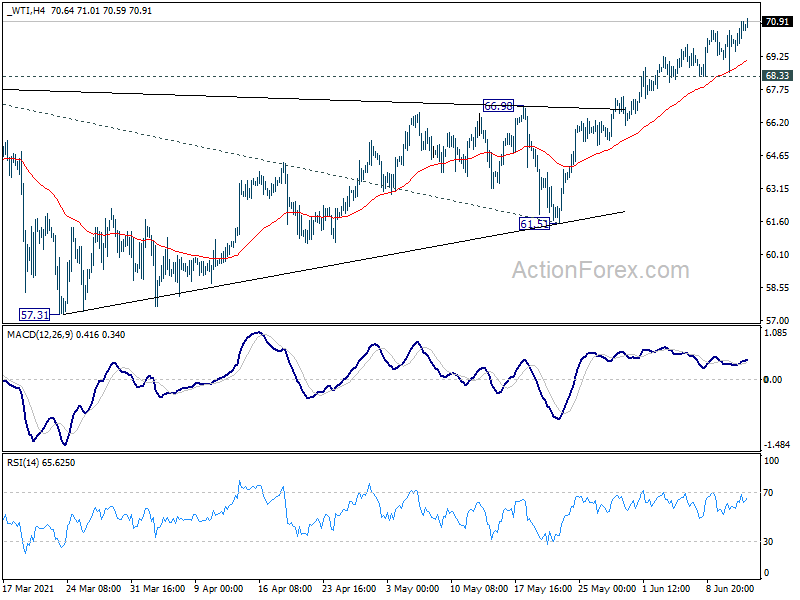Click the MACD(12,26,9) indicator label
This screenshot has width=800, height=600.
pyautogui.click(x=40, y=335)
